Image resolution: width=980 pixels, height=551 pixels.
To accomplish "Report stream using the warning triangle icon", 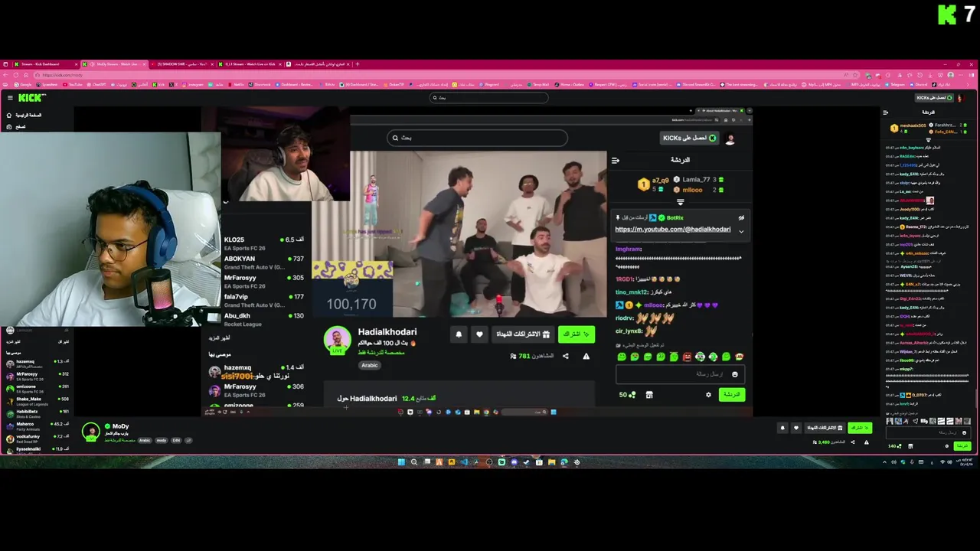I will 586,356.
